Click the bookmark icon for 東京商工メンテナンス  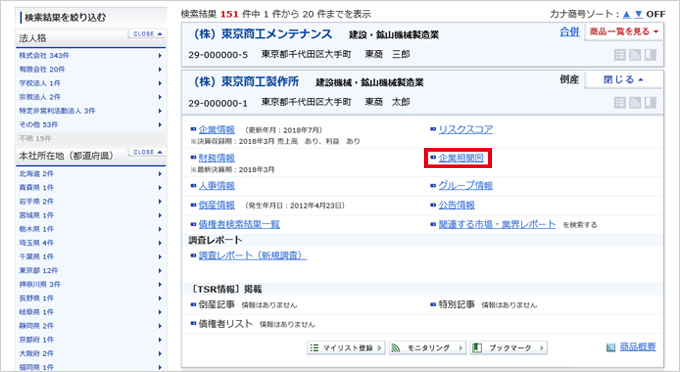tap(650, 55)
